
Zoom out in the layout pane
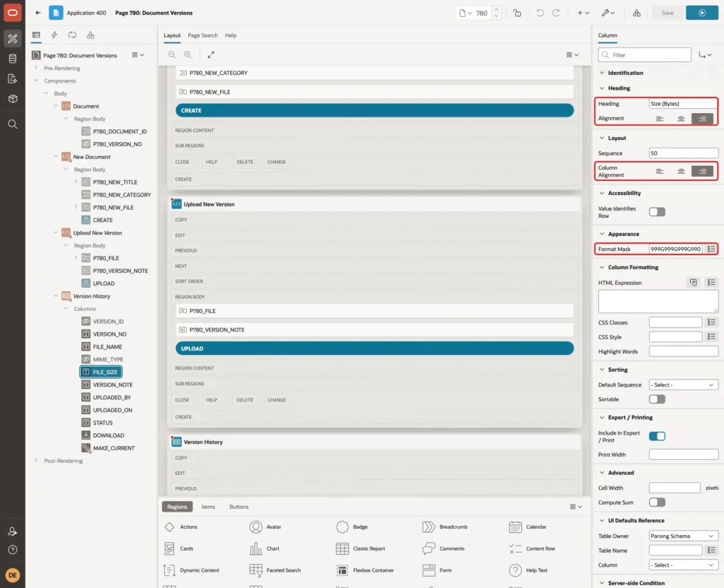[x=172, y=54]
